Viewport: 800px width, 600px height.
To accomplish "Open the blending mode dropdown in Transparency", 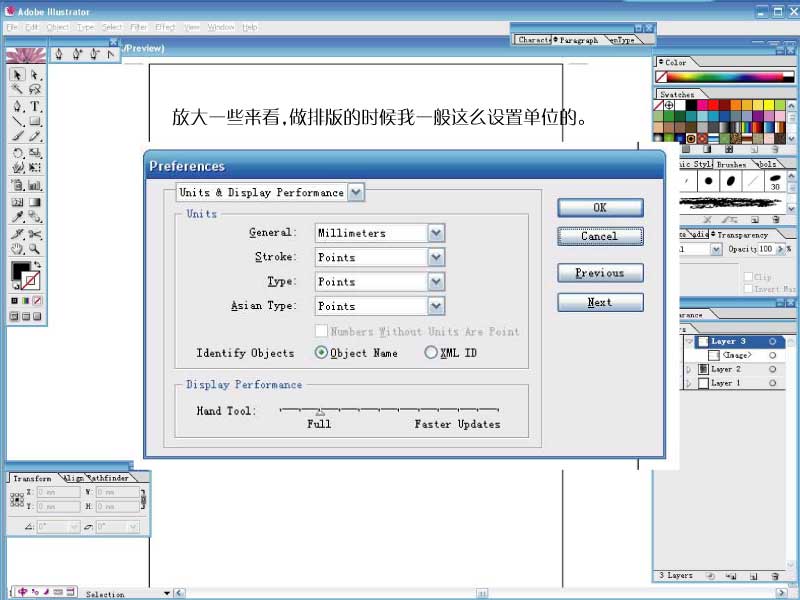I will [x=716, y=249].
